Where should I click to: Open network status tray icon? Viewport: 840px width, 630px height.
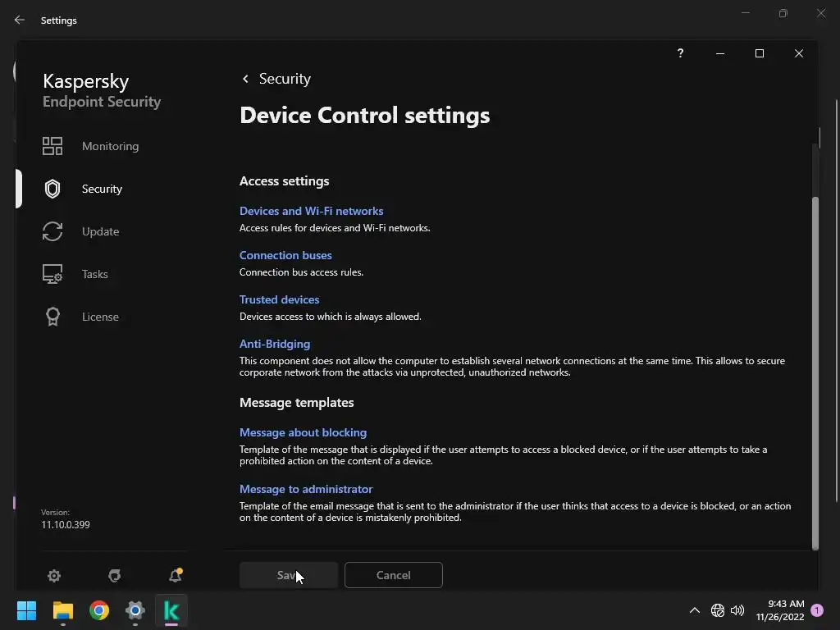(717, 610)
